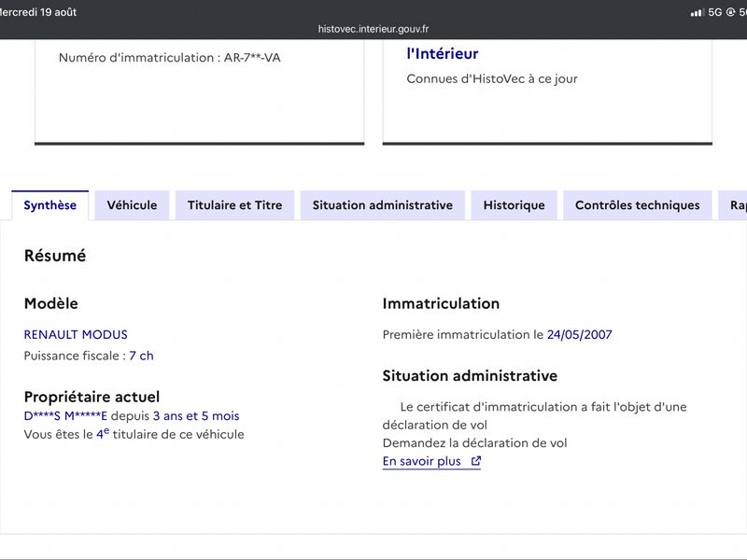
Task: Click the déclaration de vol certificate notice
Action: click(534, 415)
